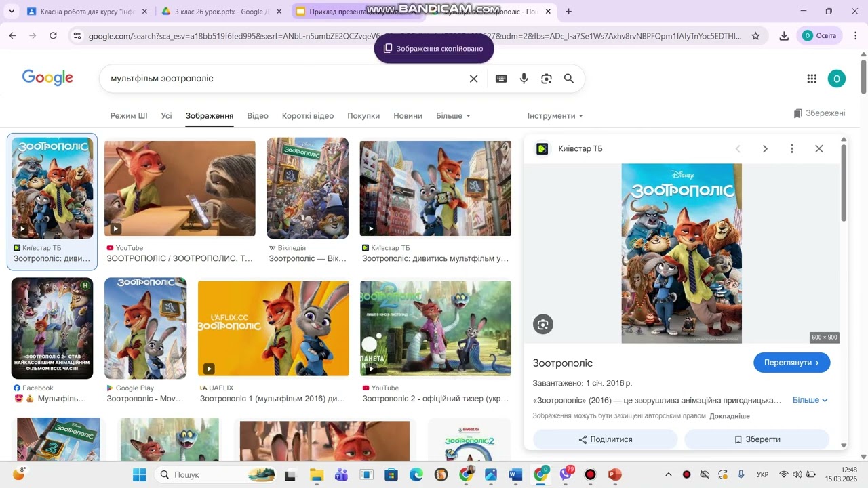Switch to the 'Режим ШІ' tab

coord(129,116)
